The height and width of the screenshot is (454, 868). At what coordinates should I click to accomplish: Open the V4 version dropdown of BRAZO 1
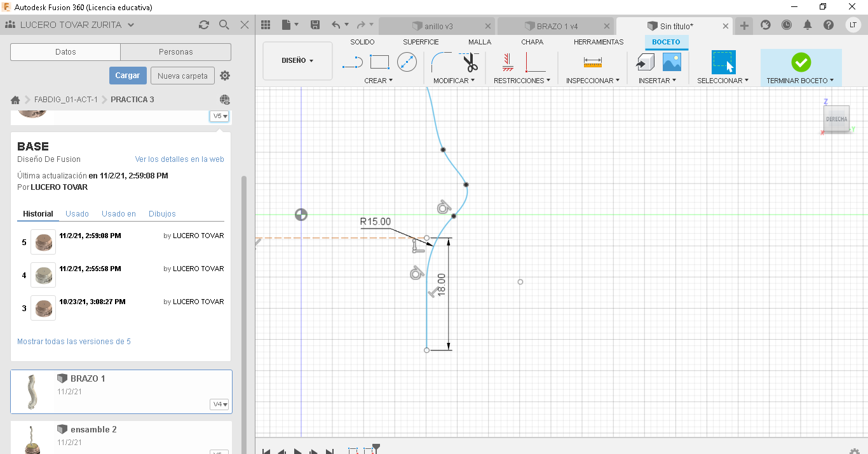click(219, 404)
